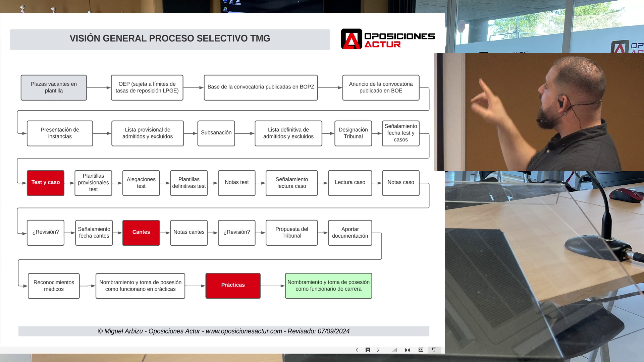Switch to Normal view icon
The height and width of the screenshot is (362, 644).
pos(394,350)
